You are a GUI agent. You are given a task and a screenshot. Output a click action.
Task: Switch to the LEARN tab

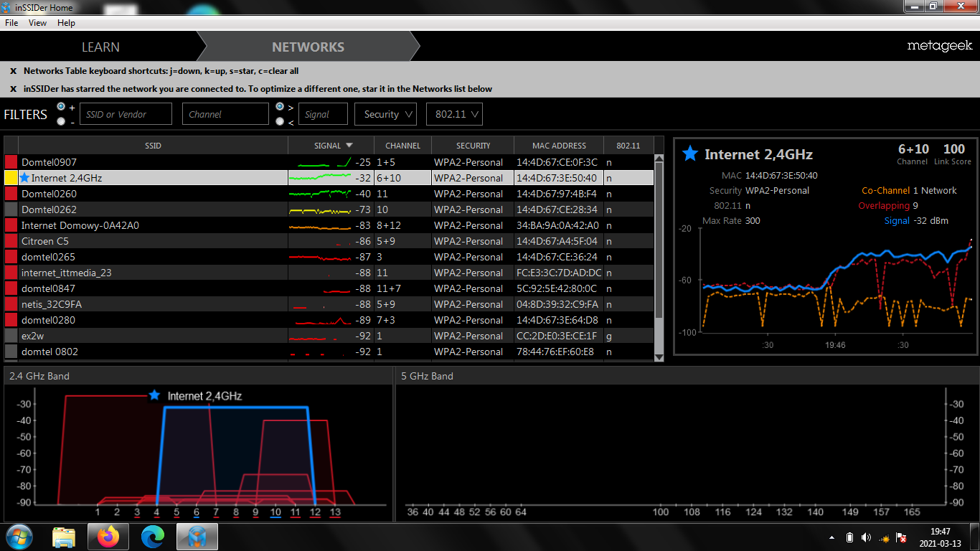pos(100,47)
